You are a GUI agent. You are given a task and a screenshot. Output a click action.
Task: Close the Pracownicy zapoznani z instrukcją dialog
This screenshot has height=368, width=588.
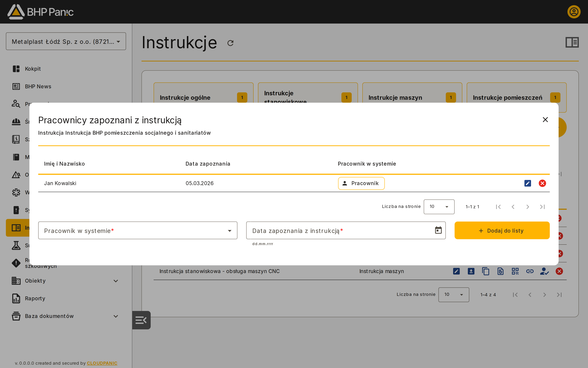tap(545, 119)
